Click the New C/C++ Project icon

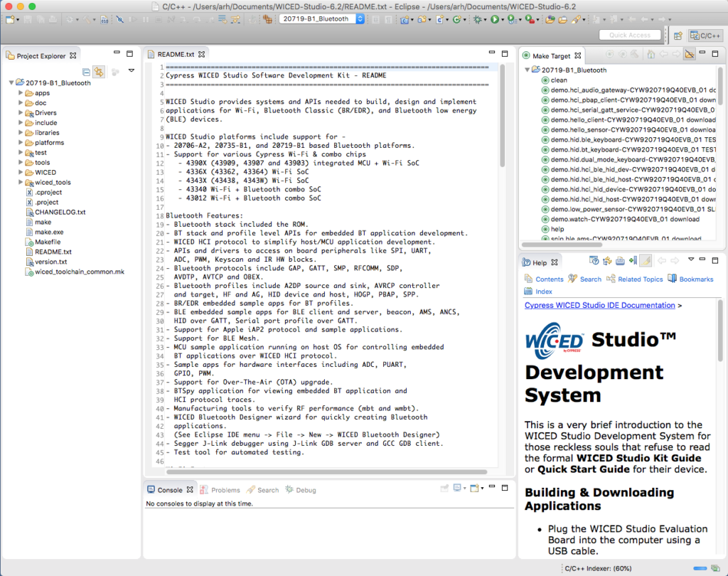click(x=405, y=19)
